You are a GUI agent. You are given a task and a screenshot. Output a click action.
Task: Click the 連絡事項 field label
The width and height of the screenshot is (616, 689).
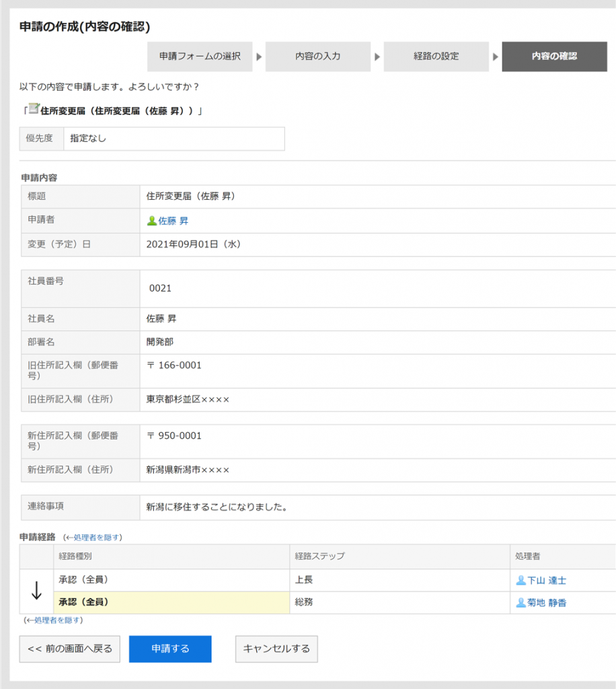[x=46, y=506]
